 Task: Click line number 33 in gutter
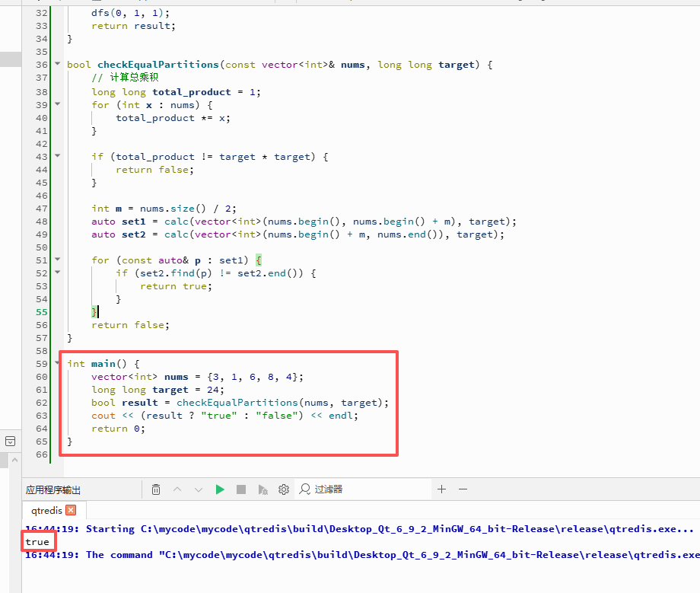click(x=42, y=26)
